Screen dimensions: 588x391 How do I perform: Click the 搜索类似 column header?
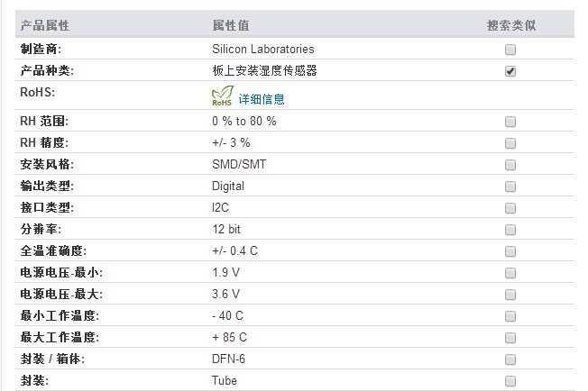pyautogui.click(x=511, y=25)
